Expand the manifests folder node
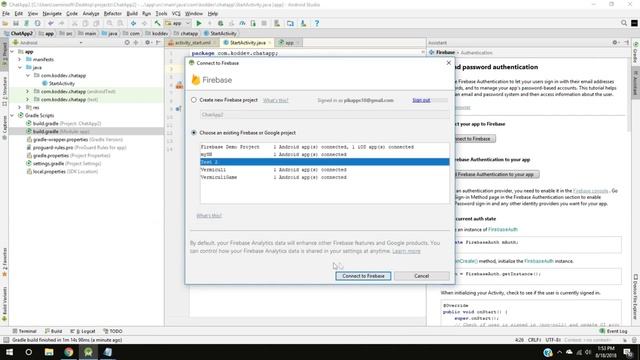Image resolution: width=640 pixels, height=360 pixels. 20,60
